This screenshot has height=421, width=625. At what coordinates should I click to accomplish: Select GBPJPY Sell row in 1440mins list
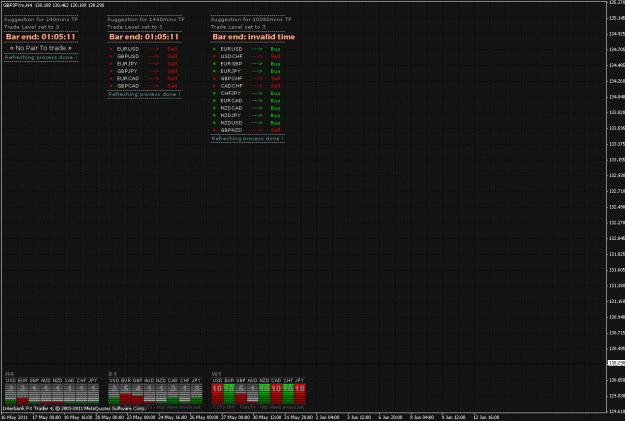[x=143, y=71]
